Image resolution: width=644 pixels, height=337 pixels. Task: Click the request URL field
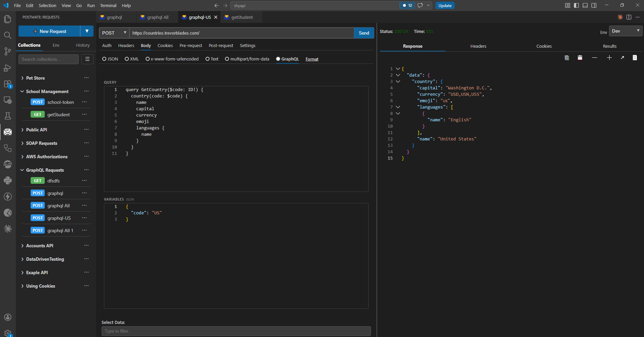pyautogui.click(x=241, y=33)
